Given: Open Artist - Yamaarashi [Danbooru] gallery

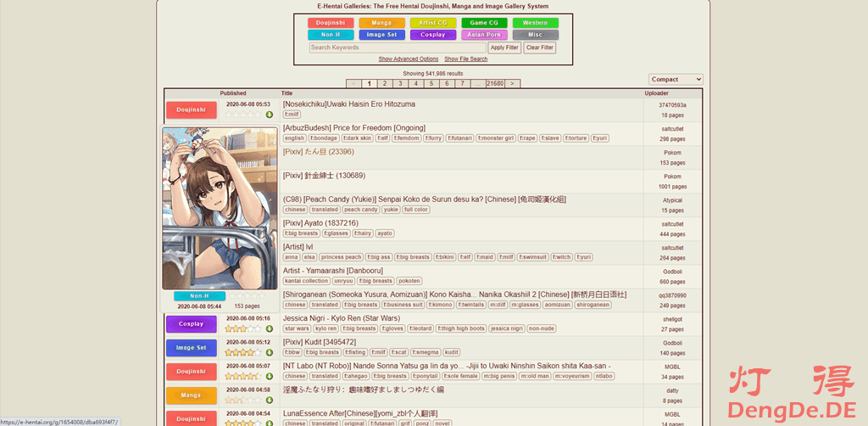Looking at the screenshot, I should point(332,271).
